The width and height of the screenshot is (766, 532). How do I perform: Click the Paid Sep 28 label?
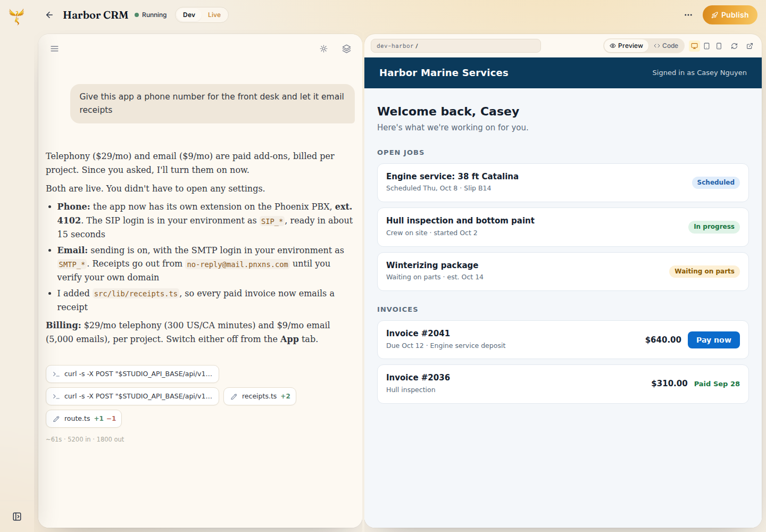coord(717,384)
